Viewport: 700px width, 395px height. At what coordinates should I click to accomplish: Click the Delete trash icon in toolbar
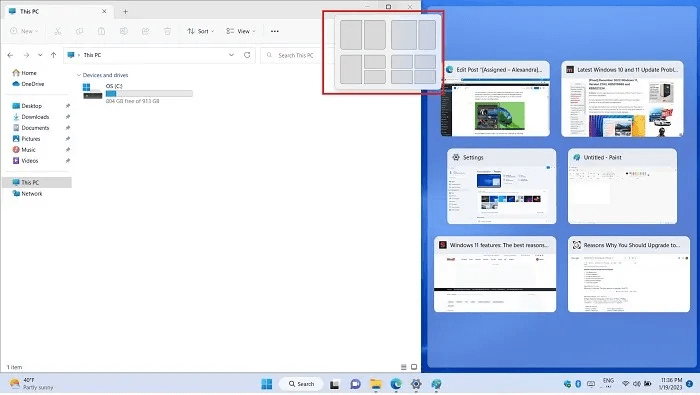[167, 31]
